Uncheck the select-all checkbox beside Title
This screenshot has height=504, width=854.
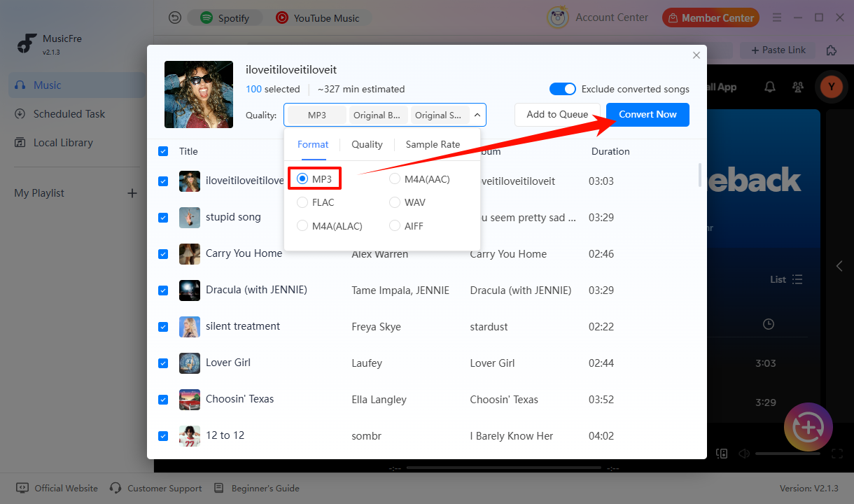(x=163, y=151)
